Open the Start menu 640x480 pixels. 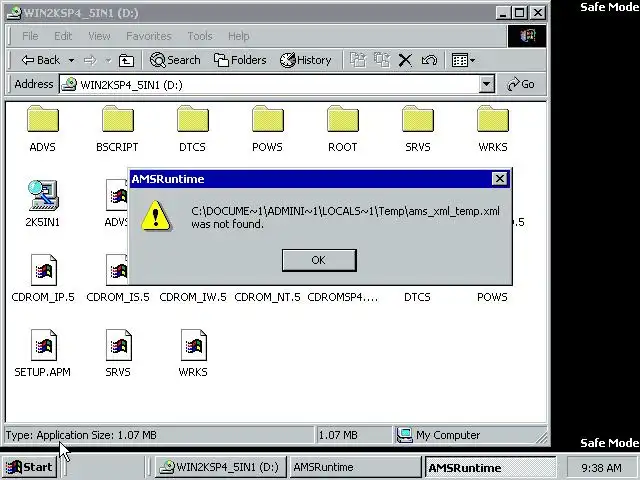tap(29, 467)
